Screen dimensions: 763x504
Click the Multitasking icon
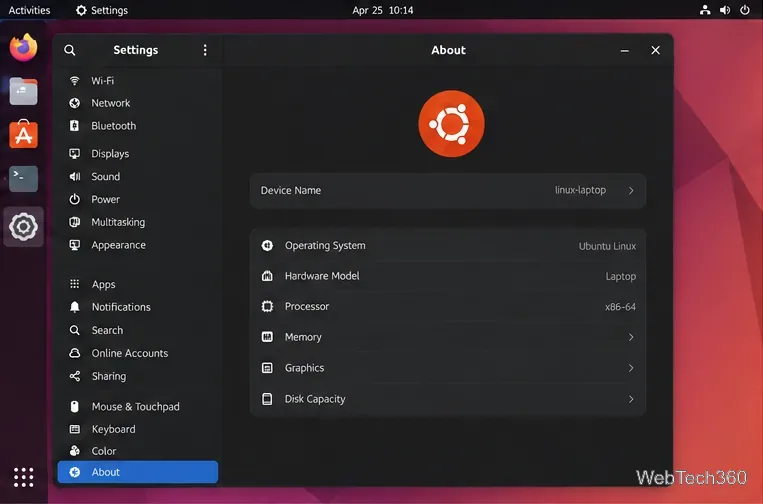[x=74, y=222]
